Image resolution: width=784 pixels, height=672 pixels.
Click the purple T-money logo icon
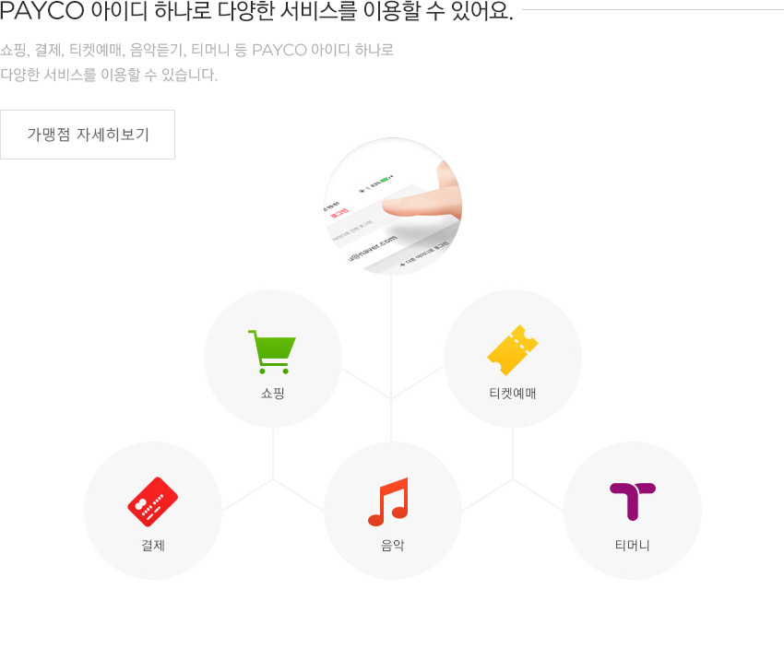click(x=633, y=501)
